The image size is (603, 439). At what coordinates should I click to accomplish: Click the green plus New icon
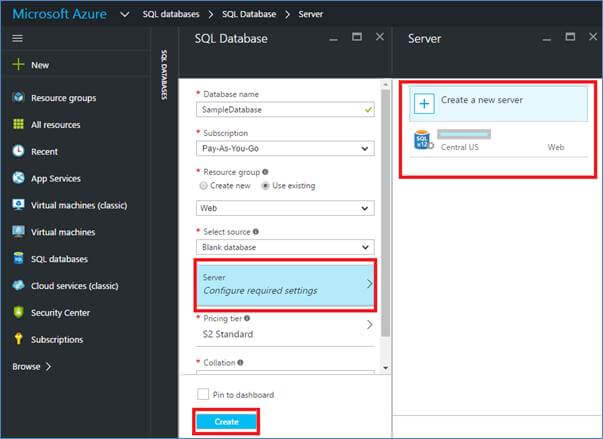[x=18, y=64]
